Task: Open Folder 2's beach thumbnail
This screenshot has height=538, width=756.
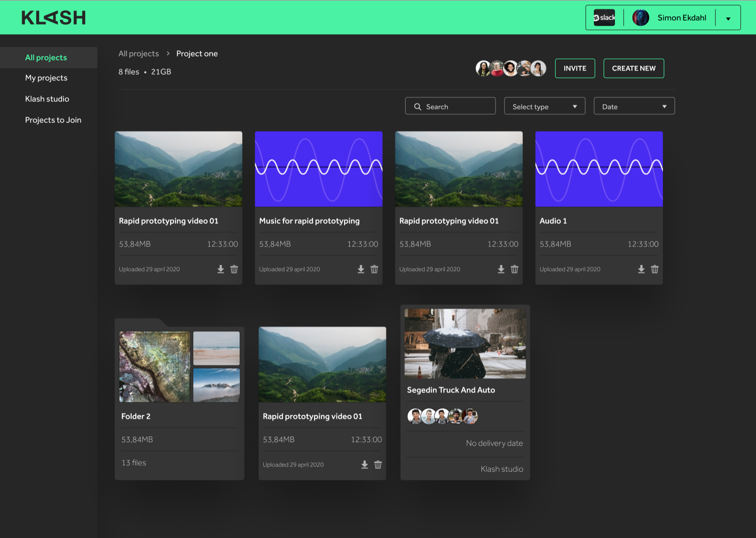Action: 216,348
